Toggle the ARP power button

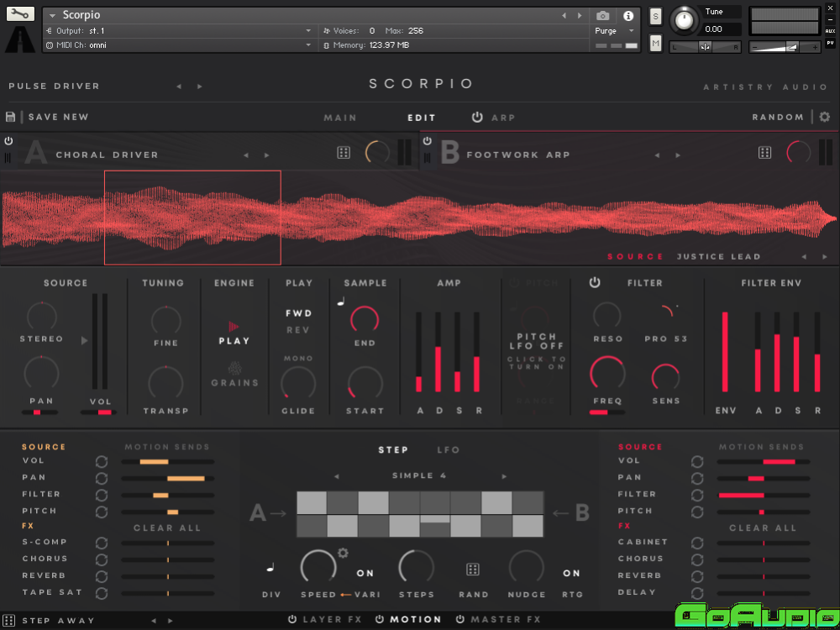477,118
